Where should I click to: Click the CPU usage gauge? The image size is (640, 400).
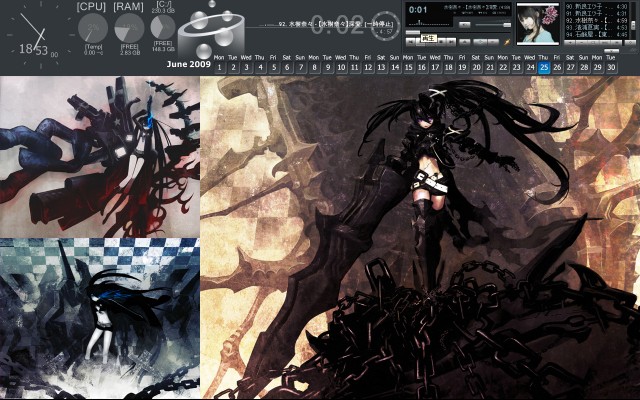tap(93, 28)
